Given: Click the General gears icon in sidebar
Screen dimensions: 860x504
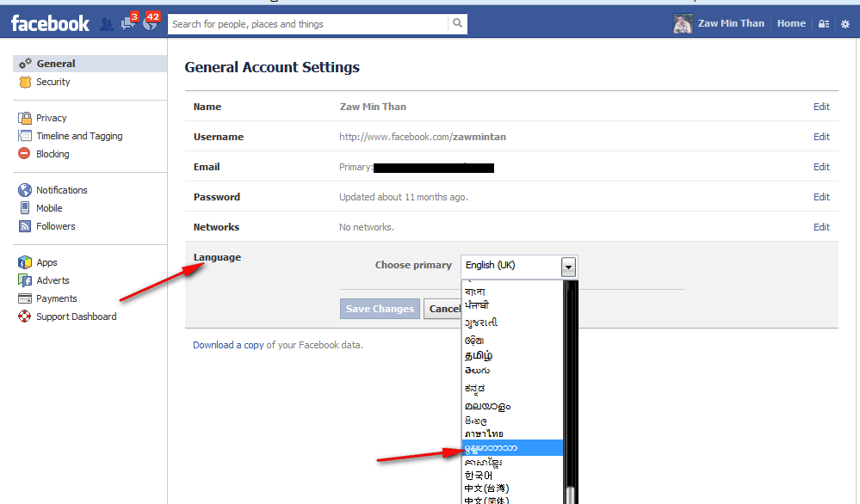Looking at the screenshot, I should (x=25, y=64).
